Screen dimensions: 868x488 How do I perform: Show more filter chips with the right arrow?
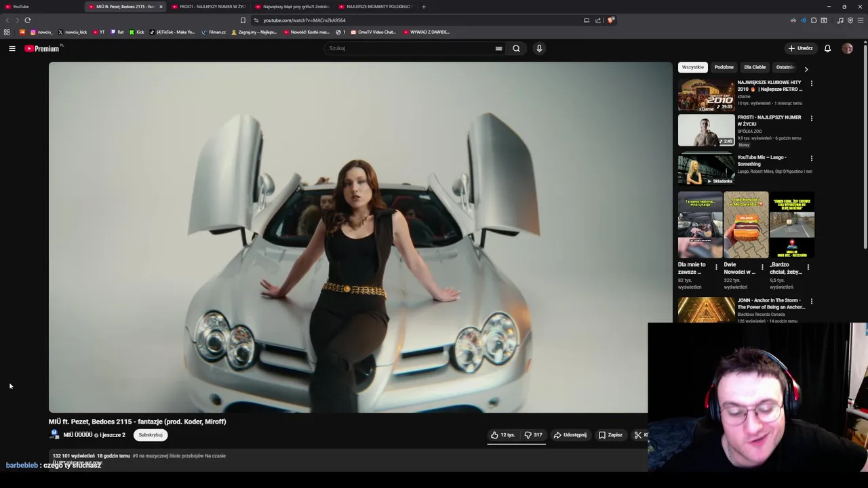[x=806, y=68]
